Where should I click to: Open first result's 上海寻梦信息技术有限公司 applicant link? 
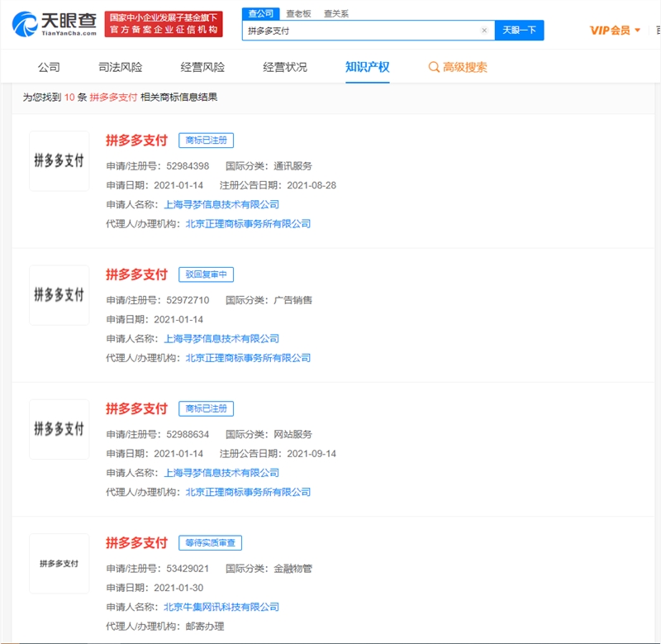[x=221, y=204]
